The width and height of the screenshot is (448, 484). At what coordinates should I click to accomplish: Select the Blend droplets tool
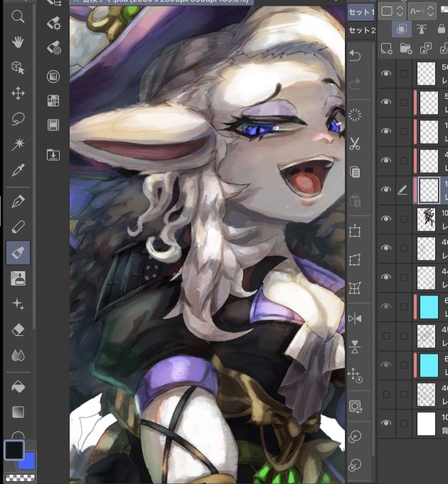18,355
